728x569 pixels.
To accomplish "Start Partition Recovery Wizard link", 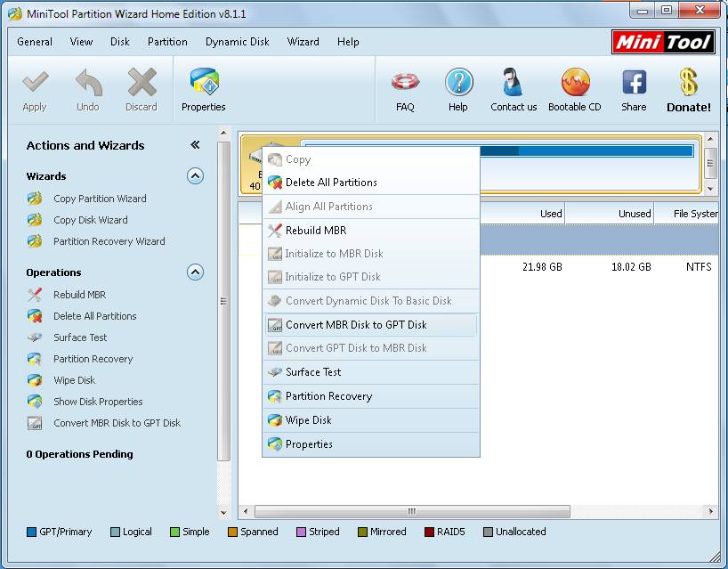I will tap(109, 241).
